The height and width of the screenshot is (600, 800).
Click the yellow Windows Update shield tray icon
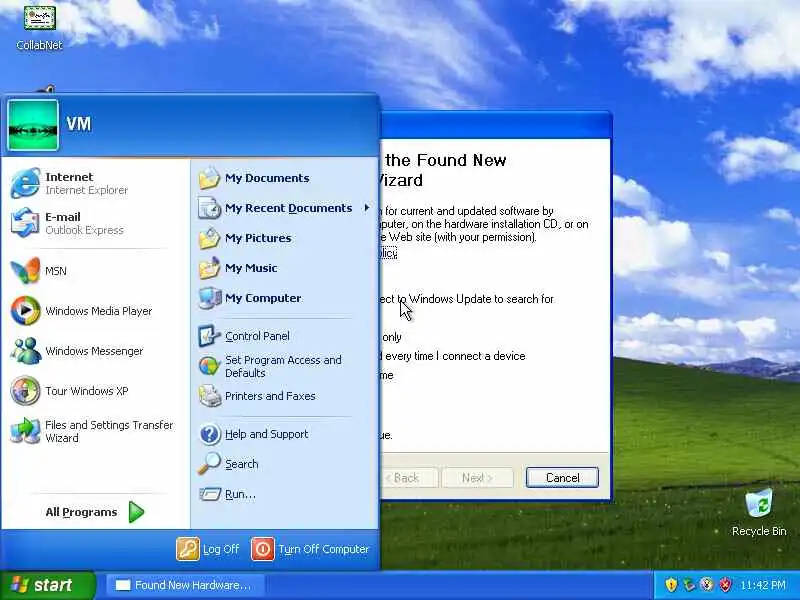pyautogui.click(x=671, y=585)
